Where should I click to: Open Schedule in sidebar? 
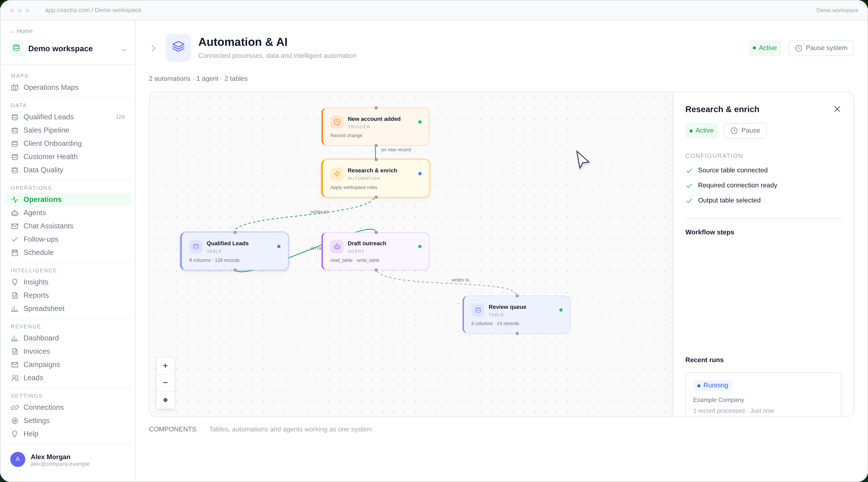click(x=68, y=253)
